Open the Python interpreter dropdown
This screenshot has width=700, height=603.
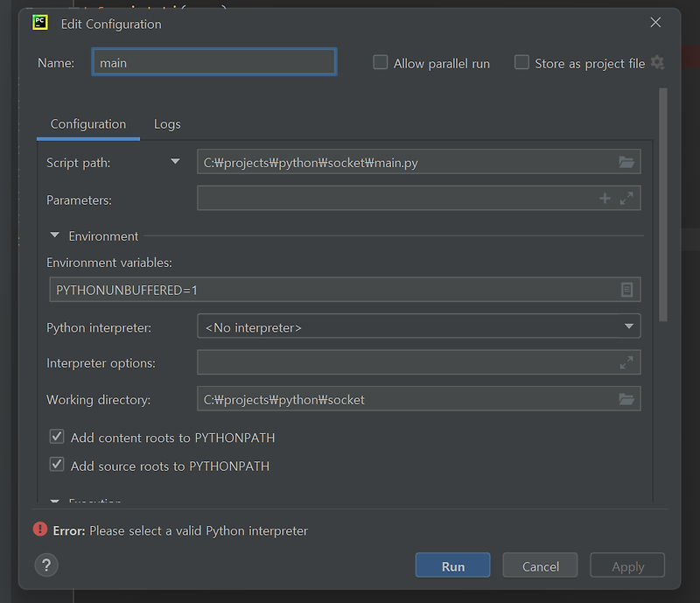[x=419, y=326]
